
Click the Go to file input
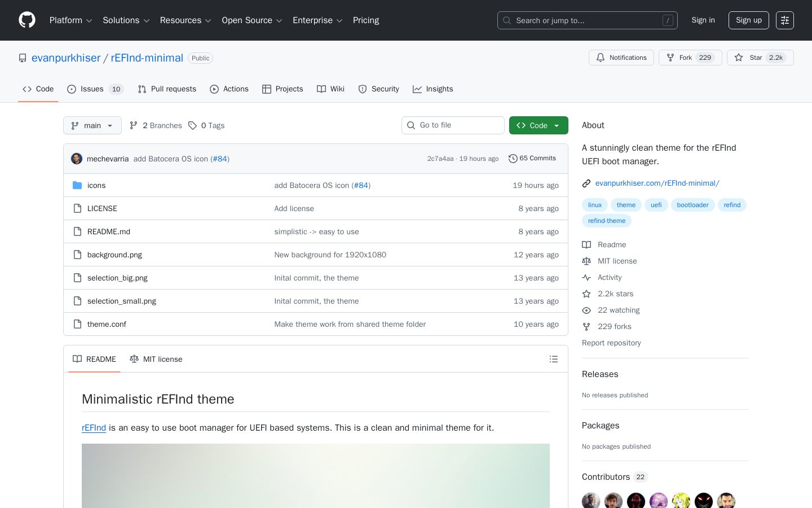click(x=453, y=125)
